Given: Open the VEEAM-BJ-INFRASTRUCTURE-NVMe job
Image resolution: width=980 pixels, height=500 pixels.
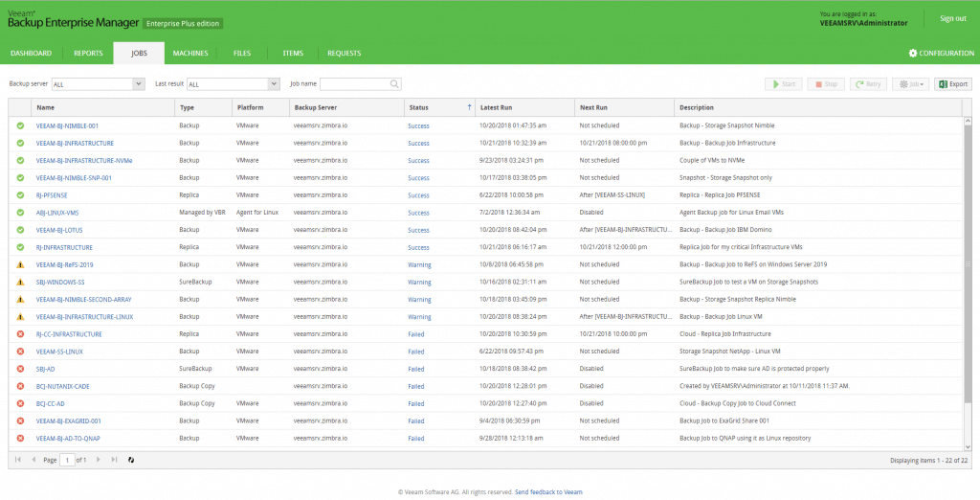Looking at the screenshot, I should click(84, 160).
